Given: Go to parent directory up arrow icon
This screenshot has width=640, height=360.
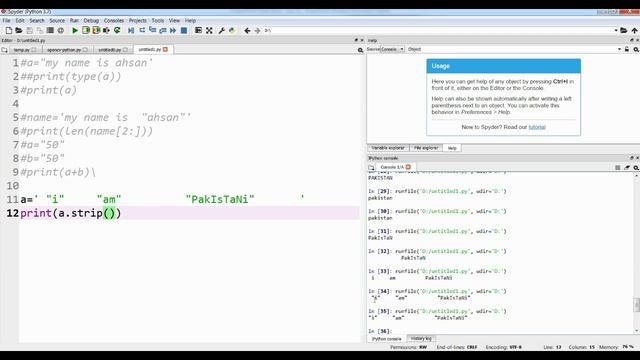Looking at the screenshot, I should [x=634, y=30].
